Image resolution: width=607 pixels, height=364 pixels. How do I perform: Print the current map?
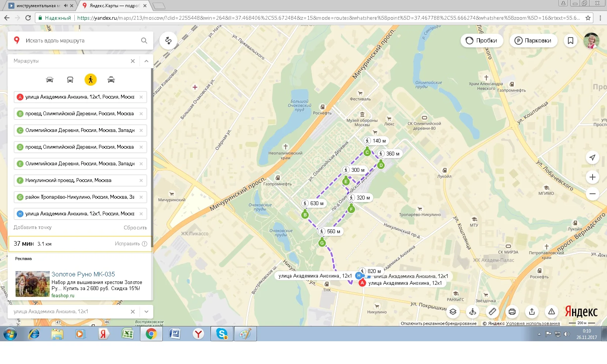(512, 312)
